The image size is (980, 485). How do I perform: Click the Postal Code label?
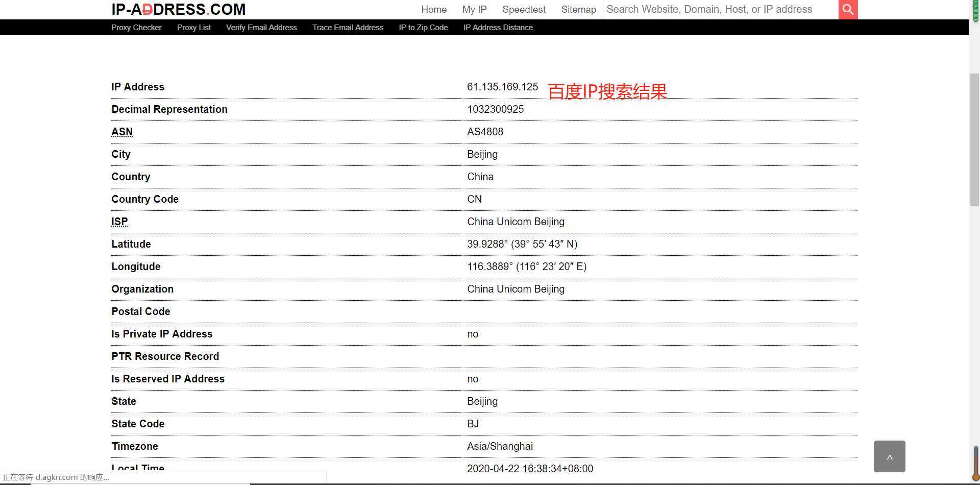141,311
